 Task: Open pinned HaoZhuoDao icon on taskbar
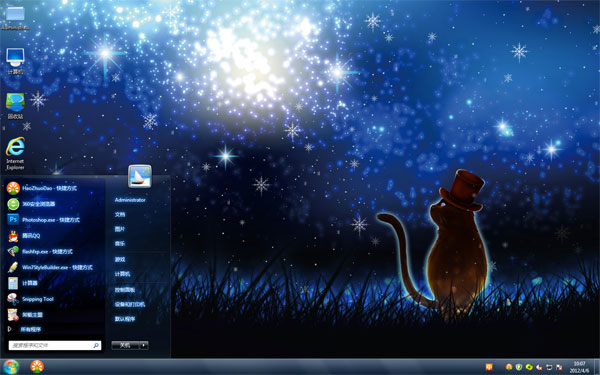(37, 367)
